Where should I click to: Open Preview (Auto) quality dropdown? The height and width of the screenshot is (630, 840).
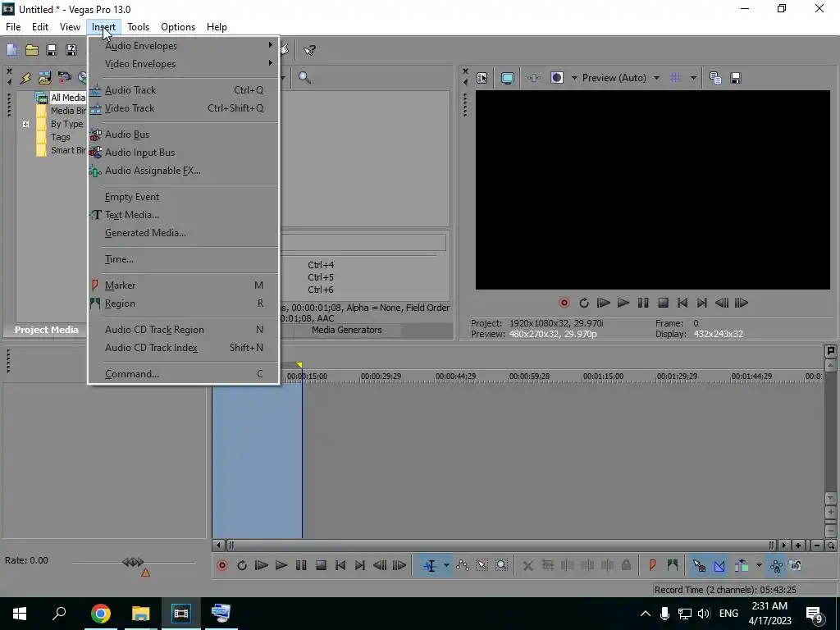coord(657,78)
